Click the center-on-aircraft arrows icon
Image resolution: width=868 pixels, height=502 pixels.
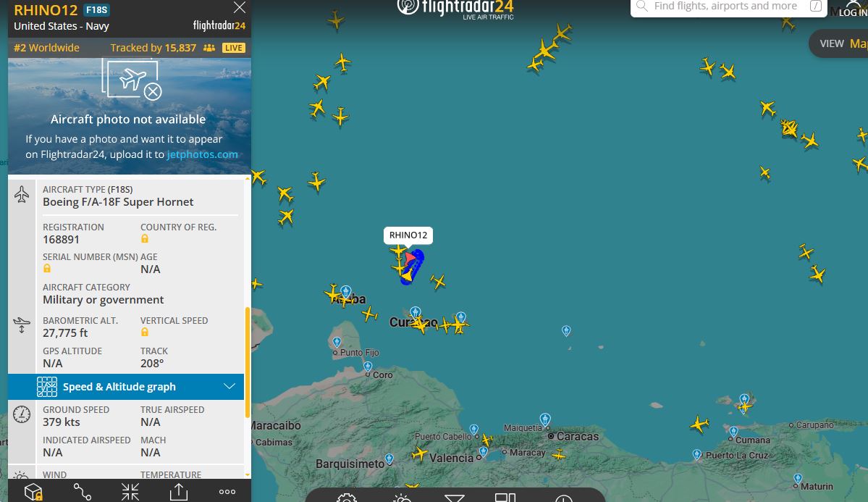130,491
